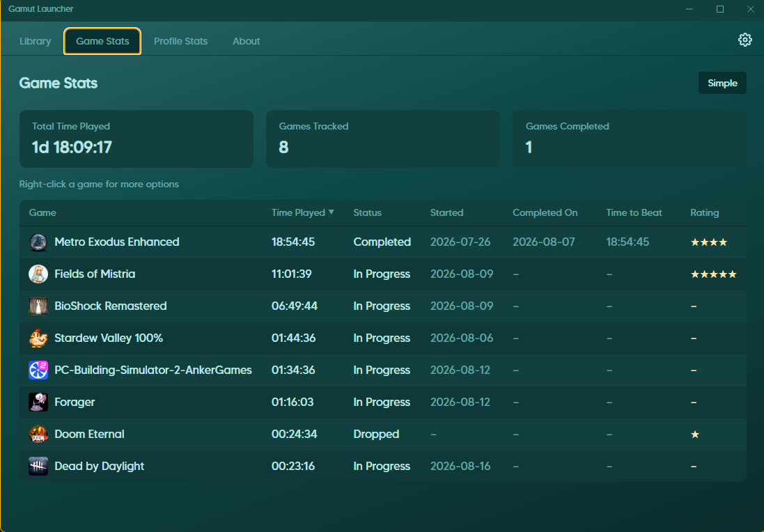Maximize the Gamut Launcher window

pos(719,9)
